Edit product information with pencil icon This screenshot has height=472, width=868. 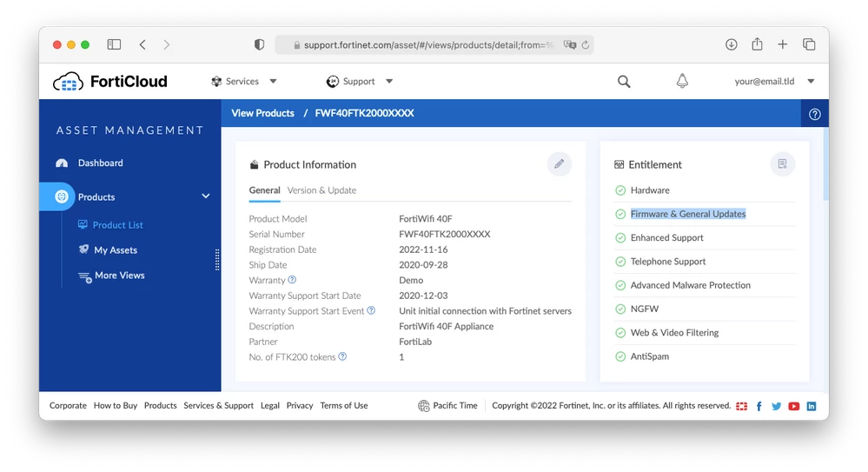[x=559, y=164]
